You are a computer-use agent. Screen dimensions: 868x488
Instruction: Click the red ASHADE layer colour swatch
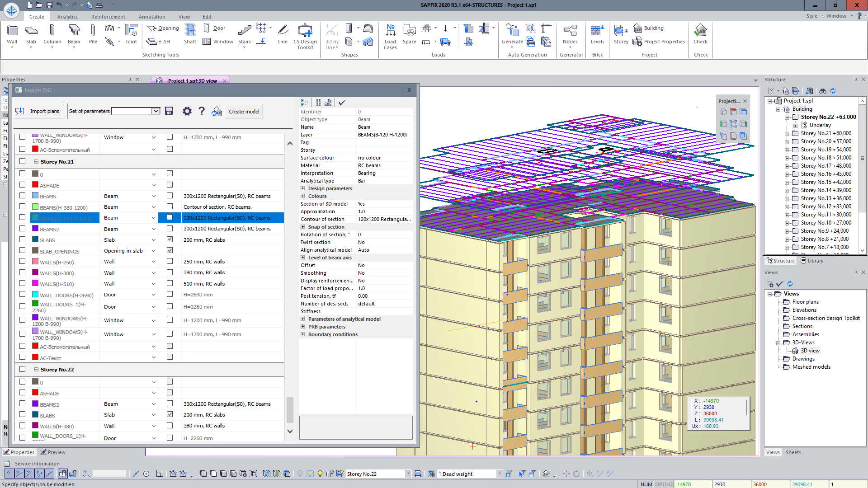[x=35, y=185]
